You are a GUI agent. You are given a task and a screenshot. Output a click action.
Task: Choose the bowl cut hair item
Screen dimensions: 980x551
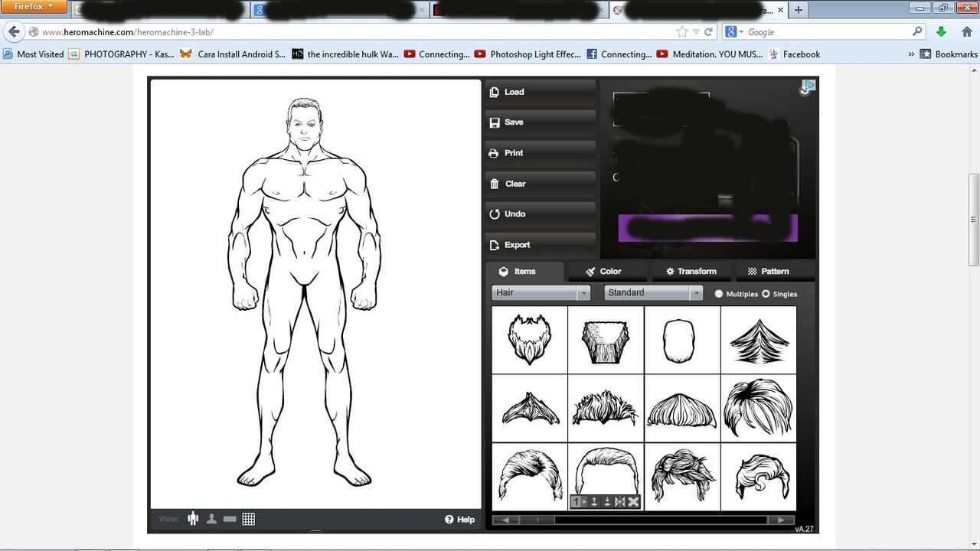click(682, 408)
